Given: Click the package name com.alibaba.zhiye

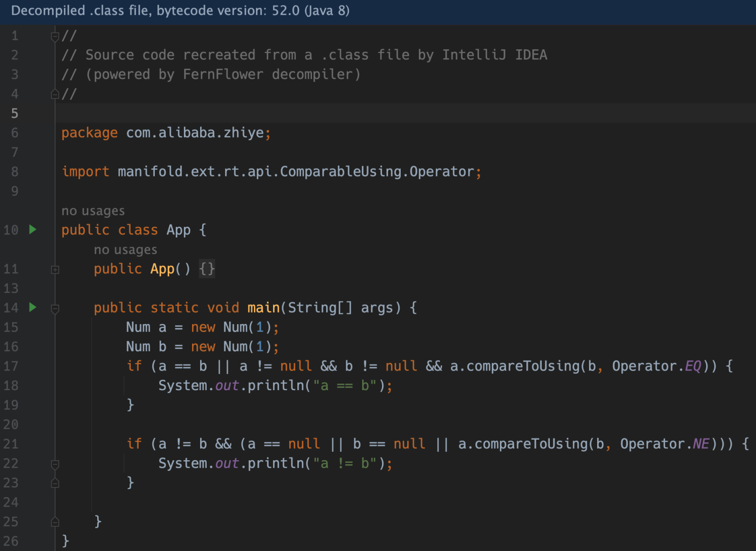Looking at the screenshot, I should [195, 133].
